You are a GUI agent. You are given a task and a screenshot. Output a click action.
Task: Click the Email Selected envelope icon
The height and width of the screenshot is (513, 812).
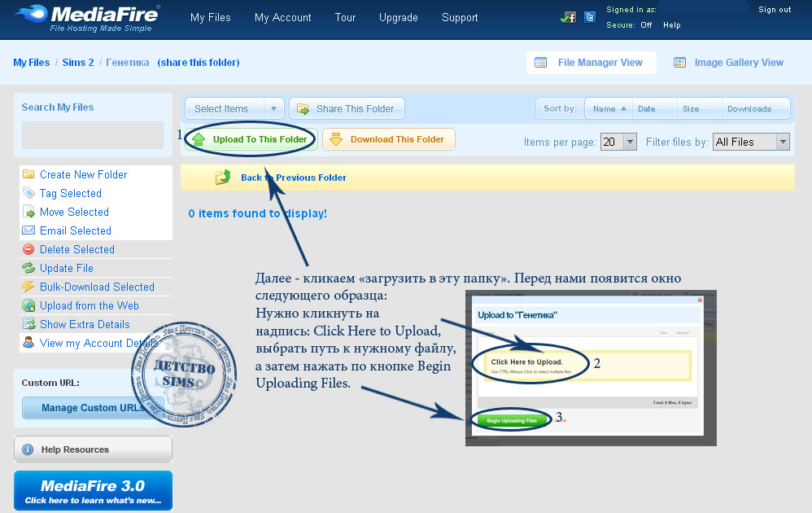pos(28,230)
